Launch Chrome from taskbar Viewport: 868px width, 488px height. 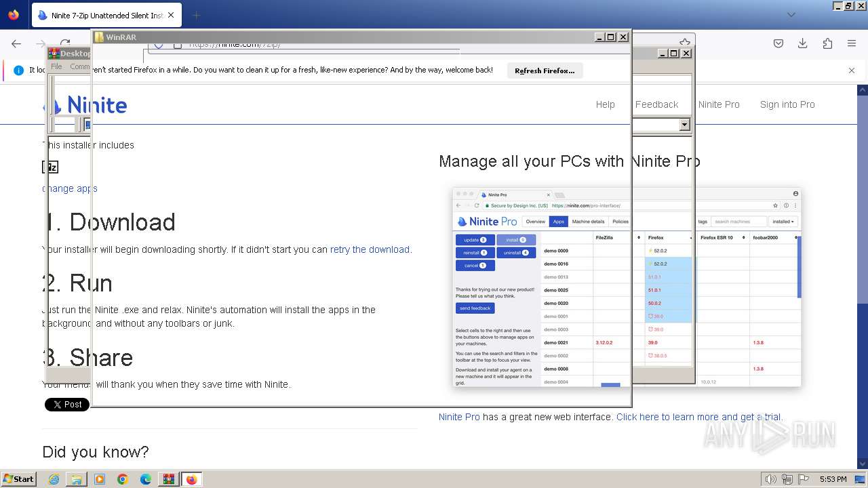click(x=123, y=479)
